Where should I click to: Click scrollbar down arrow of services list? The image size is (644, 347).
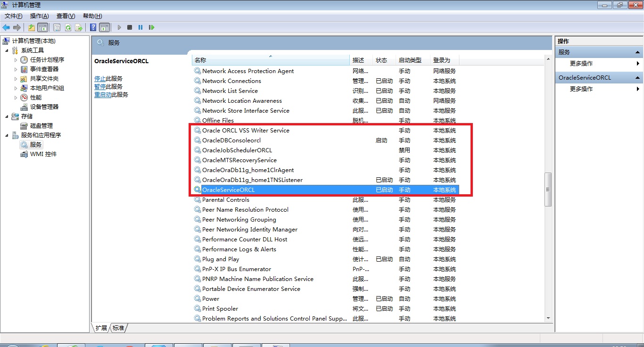pos(548,318)
